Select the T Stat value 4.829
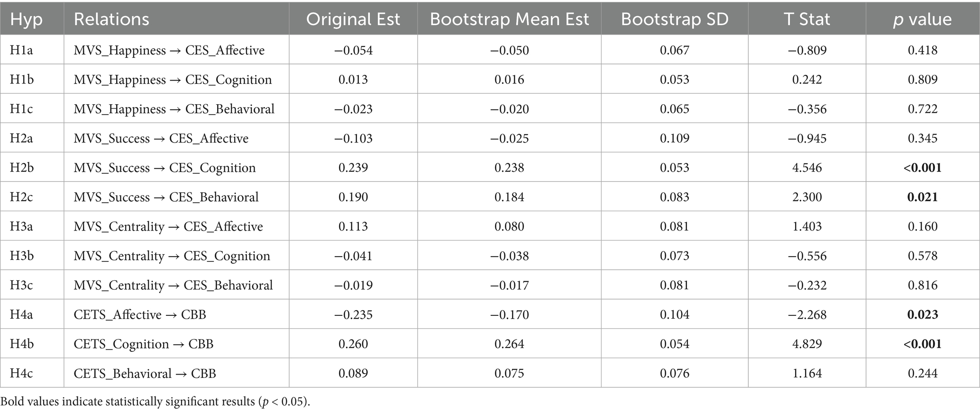The width and height of the screenshot is (980, 412). (x=807, y=344)
